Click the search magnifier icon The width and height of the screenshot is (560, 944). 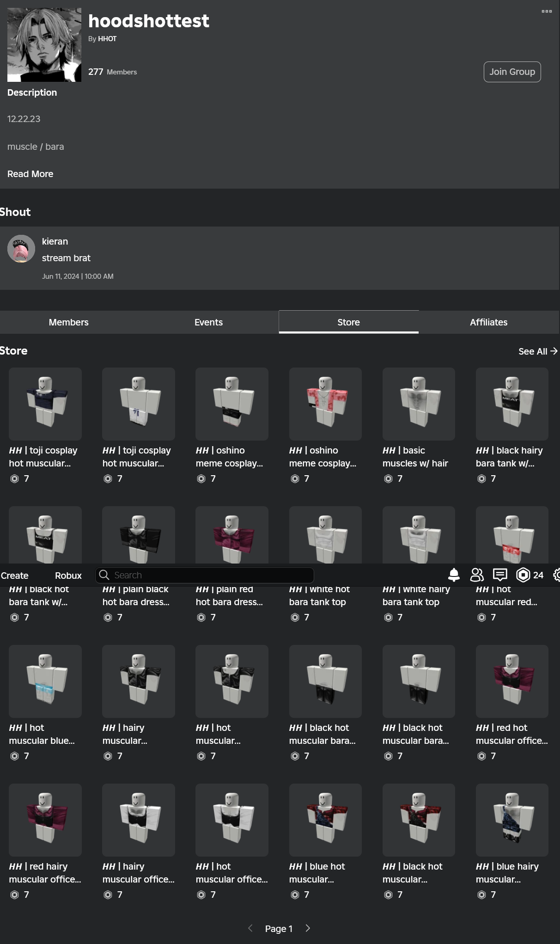[104, 575]
